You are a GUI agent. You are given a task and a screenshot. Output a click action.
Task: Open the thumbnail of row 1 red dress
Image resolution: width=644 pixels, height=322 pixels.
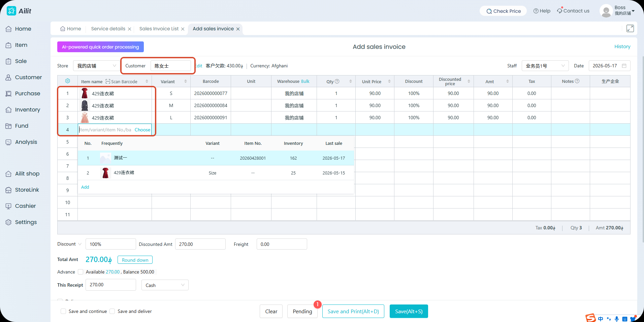(85, 93)
